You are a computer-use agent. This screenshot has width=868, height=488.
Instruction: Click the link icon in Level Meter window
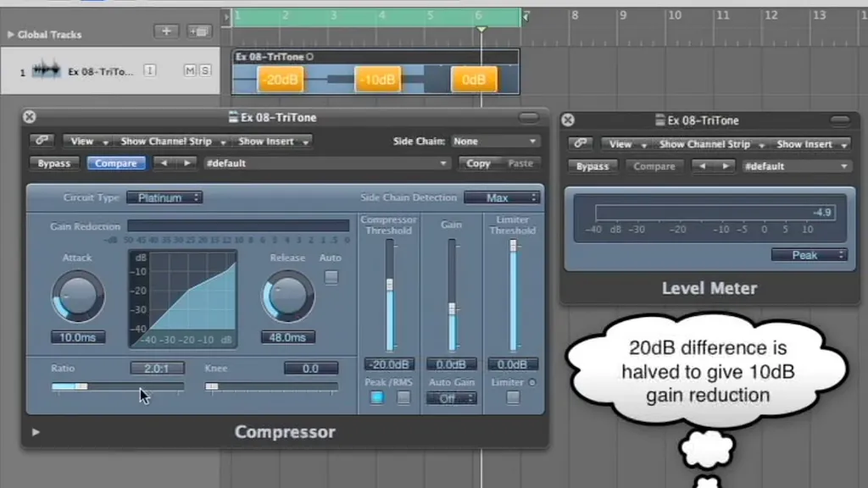tap(580, 144)
